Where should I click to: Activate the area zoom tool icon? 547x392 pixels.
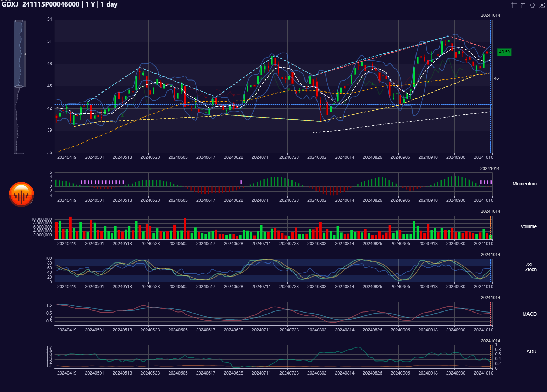pos(514,5)
